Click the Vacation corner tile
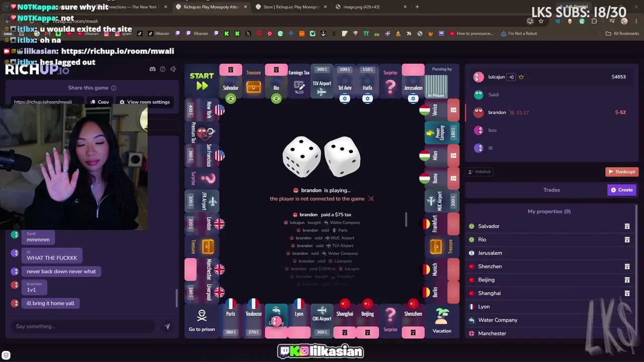 [x=442, y=321]
